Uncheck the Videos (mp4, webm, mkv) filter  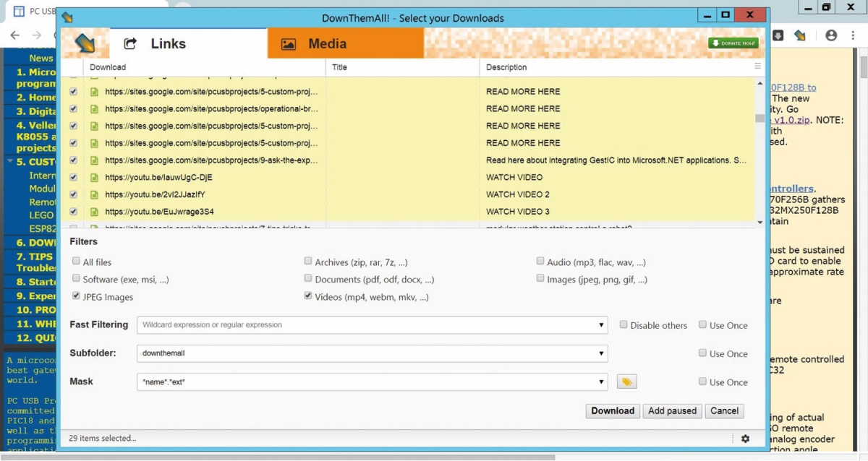pyautogui.click(x=308, y=296)
